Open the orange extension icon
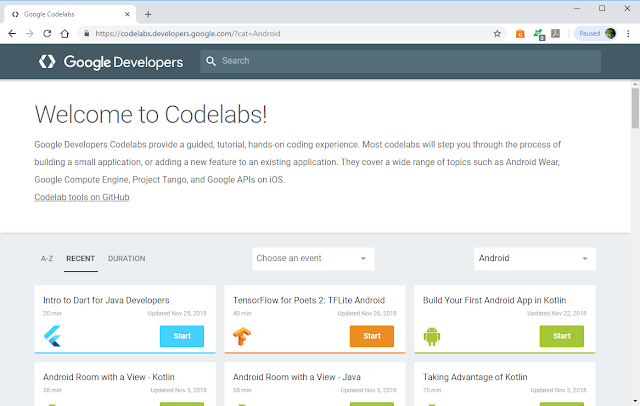This screenshot has width=640, height=406. [520, 34]
